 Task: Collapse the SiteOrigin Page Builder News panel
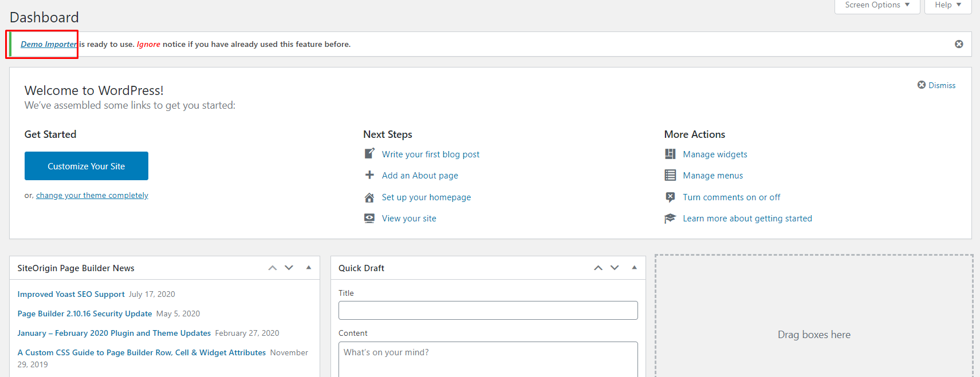coord(309,267)
